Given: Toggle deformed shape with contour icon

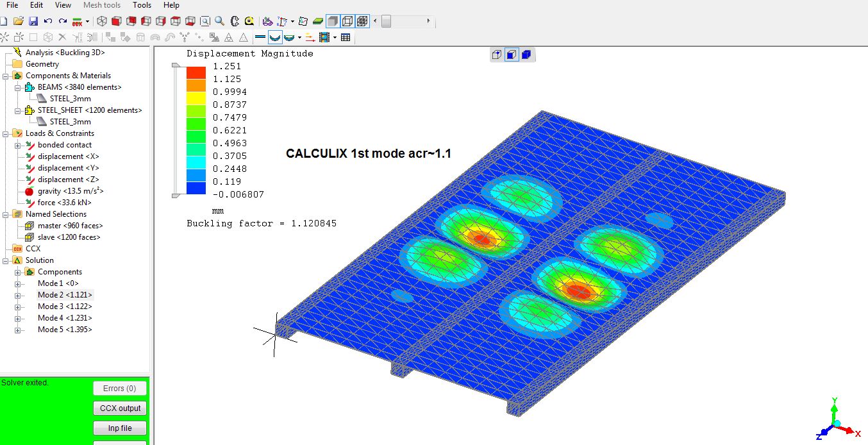Looking at the screenshot, I should [290, 38].
